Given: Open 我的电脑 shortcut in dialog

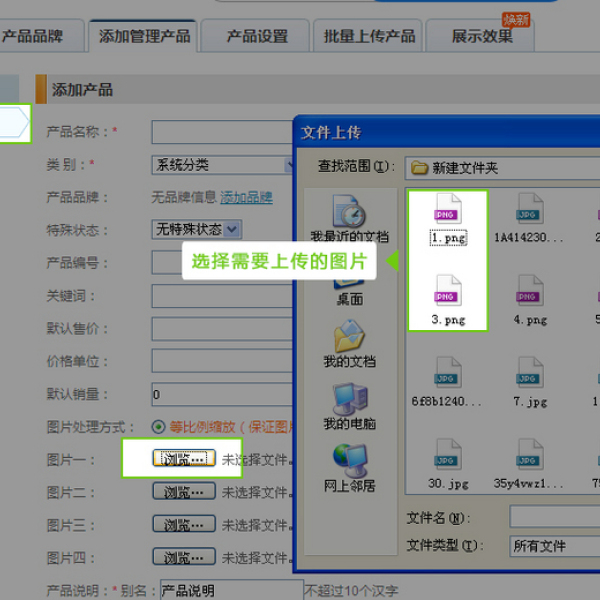Looking at the screenshot, I should tap(349, 406).
